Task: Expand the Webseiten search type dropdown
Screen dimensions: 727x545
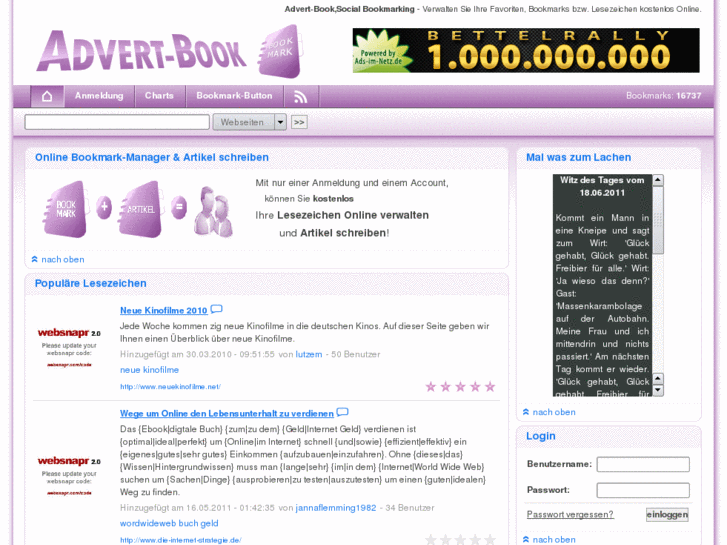Action: pos(249,122)
